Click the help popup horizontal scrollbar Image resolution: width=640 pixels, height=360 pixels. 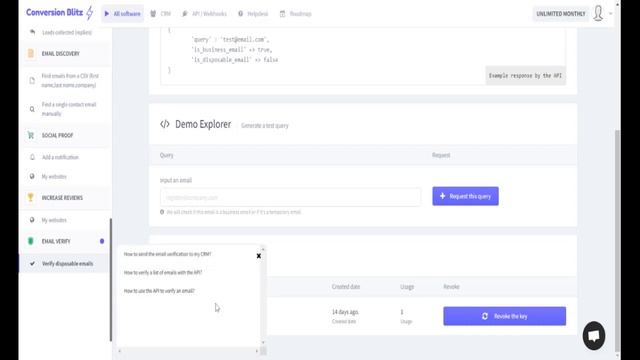pyautogui.click(x=188, y=351)
